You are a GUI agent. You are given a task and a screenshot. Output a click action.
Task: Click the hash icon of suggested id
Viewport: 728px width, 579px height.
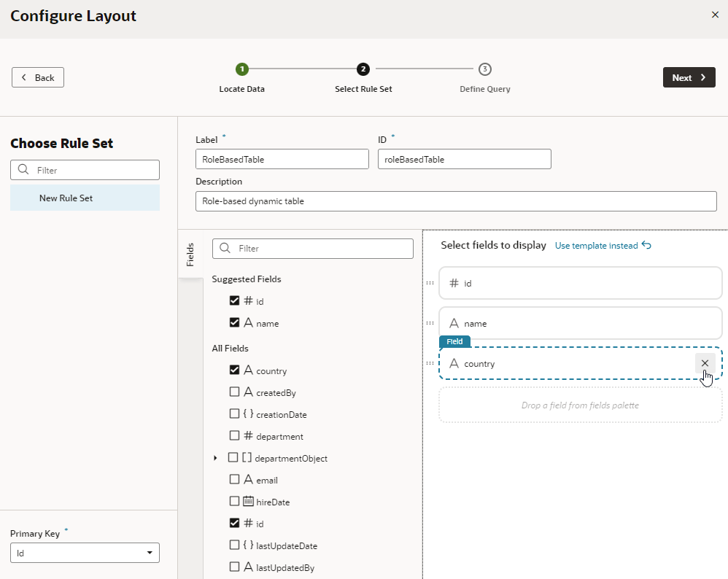[x=249, y=300]
